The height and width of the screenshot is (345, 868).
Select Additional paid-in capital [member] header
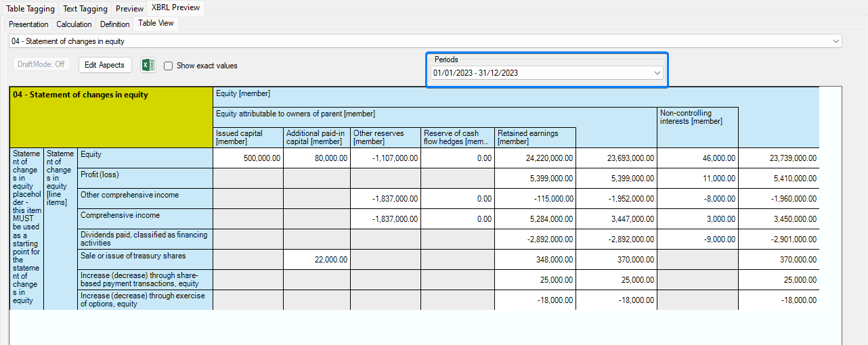317,137
